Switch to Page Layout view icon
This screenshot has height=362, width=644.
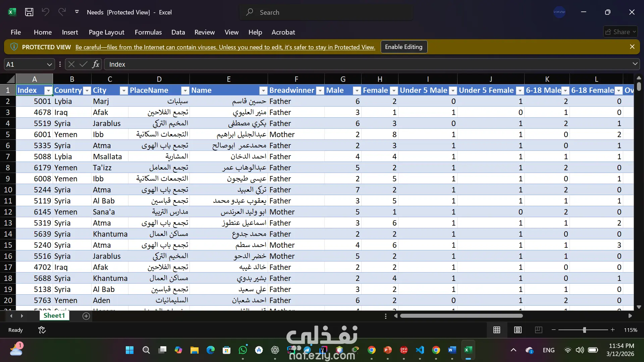(x=518, y=330)
